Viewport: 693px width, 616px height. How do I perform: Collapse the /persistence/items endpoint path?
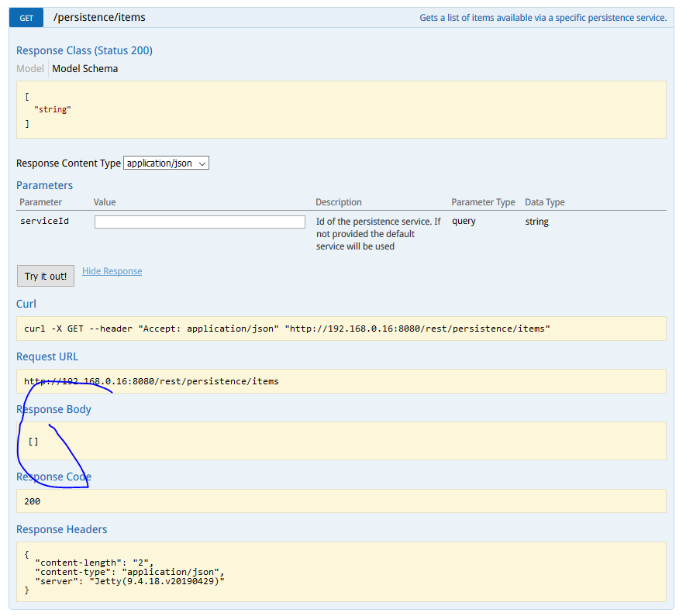[99, 17]
